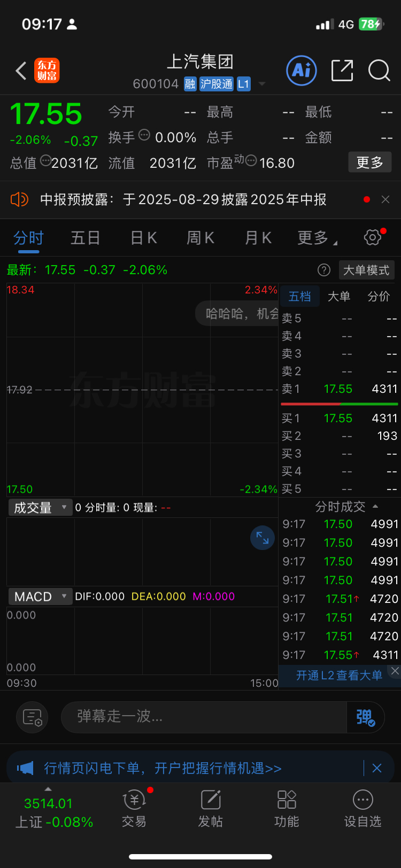Open the search magnifier icon
This screenshot has width=401, height=868.
pos(379,71)
